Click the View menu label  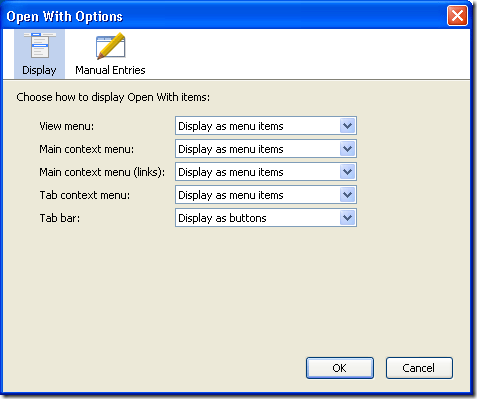[67, 126]
